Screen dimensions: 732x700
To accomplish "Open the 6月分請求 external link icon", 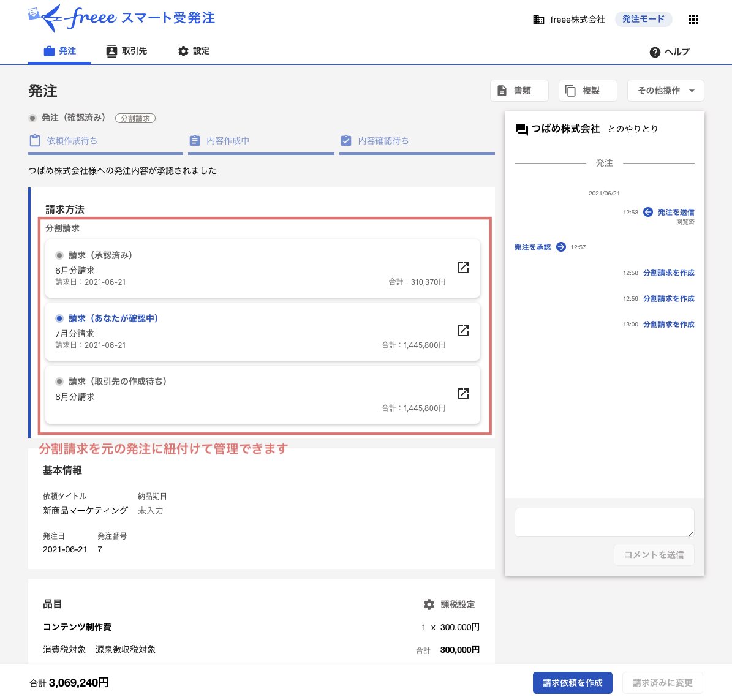I will click(x=462, y=267).
